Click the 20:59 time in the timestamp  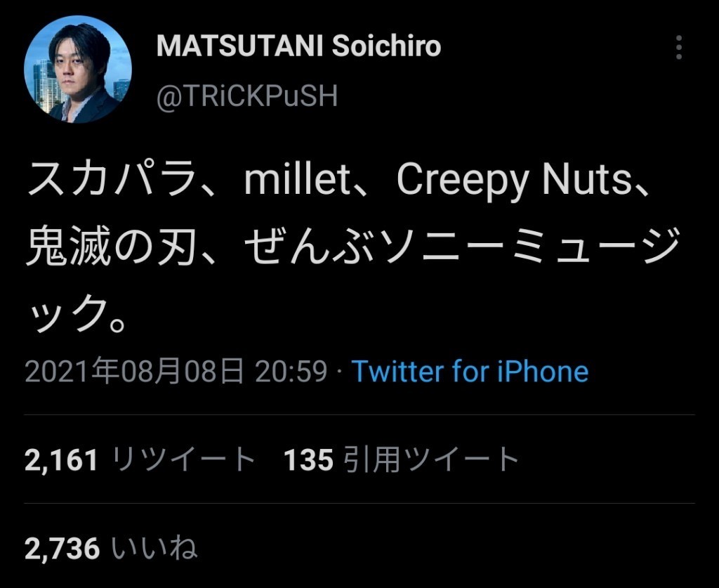click(x=291, y=371)
